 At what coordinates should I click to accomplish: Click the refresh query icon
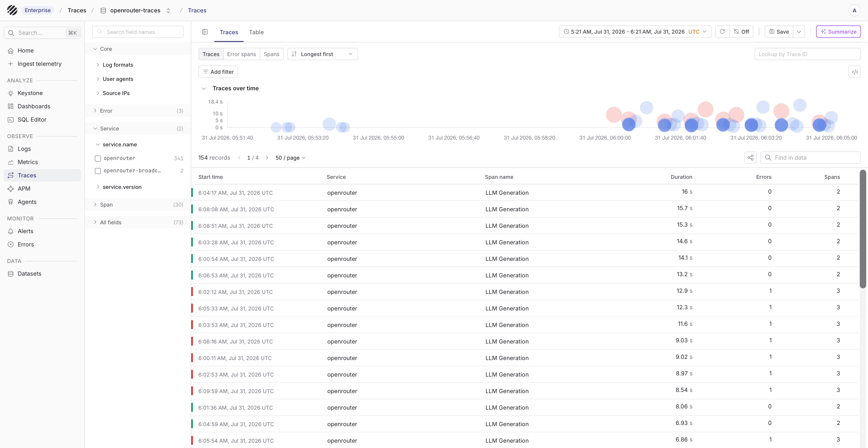click(722, 32)
